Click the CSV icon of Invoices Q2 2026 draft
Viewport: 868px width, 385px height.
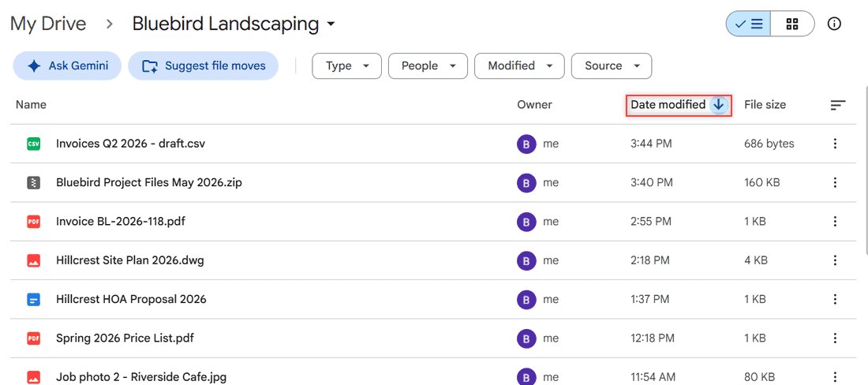coord(34,144)
